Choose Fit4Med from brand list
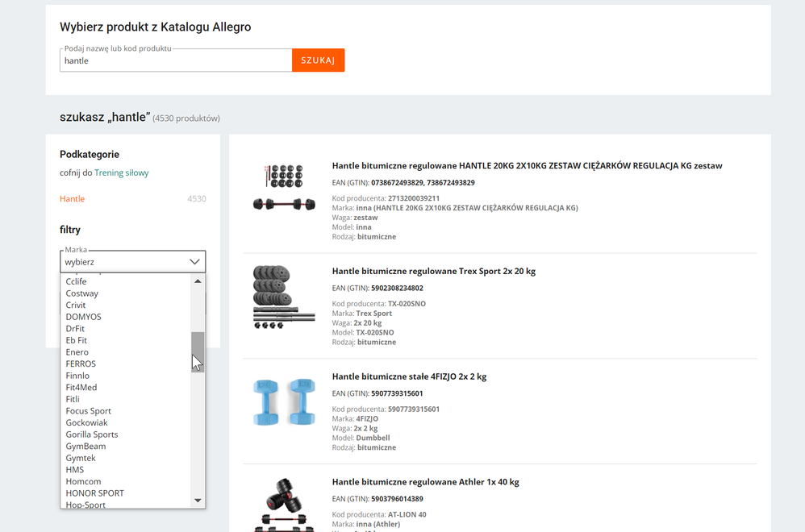 click(81, 388)
